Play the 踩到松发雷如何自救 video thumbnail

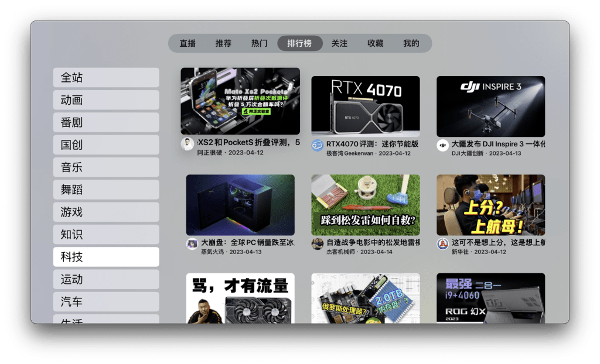(366, 205)
